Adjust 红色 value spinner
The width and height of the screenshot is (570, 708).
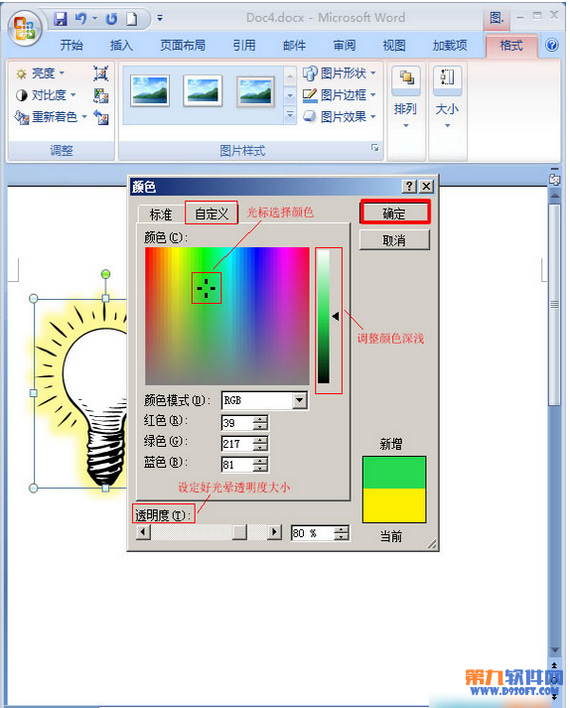(x=261, y=423)
